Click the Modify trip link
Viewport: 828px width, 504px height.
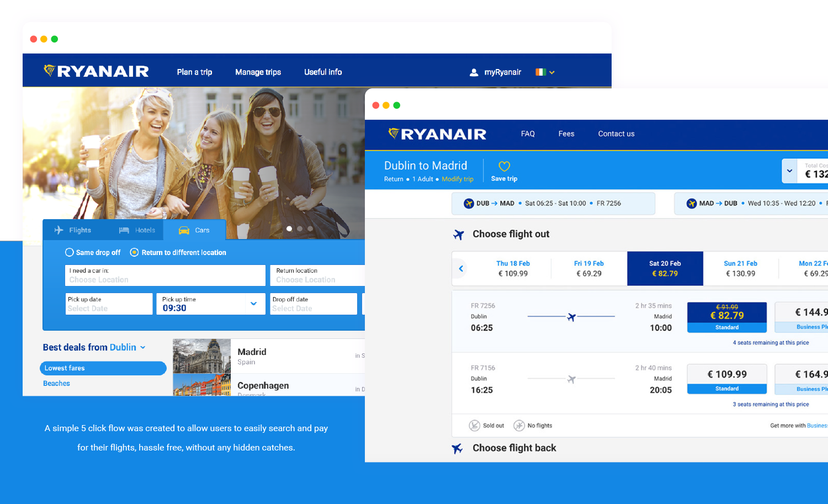click(458, 179)
